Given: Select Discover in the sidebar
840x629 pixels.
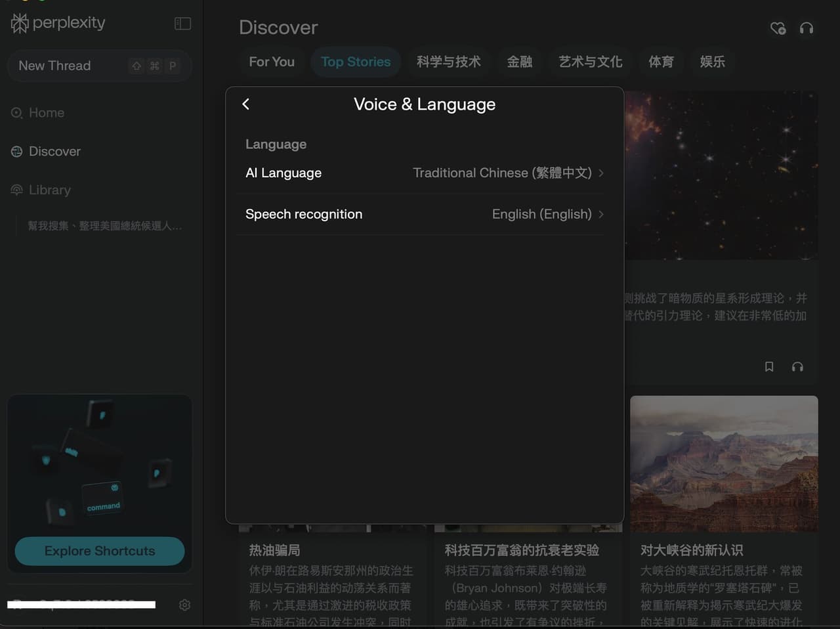Looking at the screenshot, I should (54, 151).
